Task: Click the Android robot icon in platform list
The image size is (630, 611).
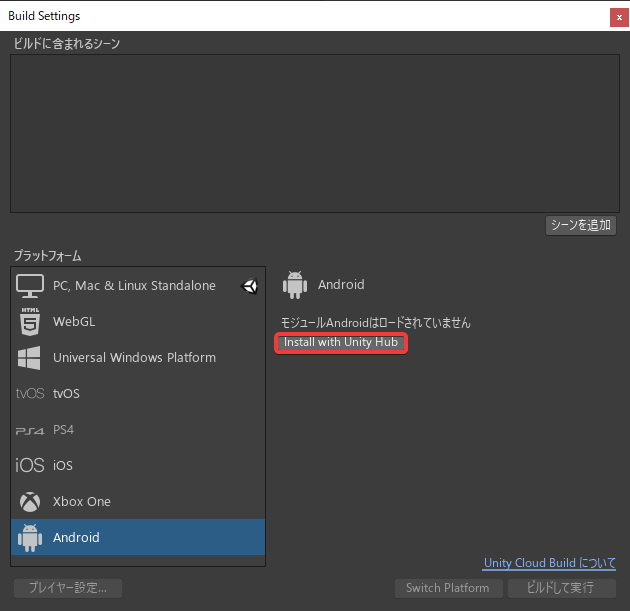Action: coord(30,537)
